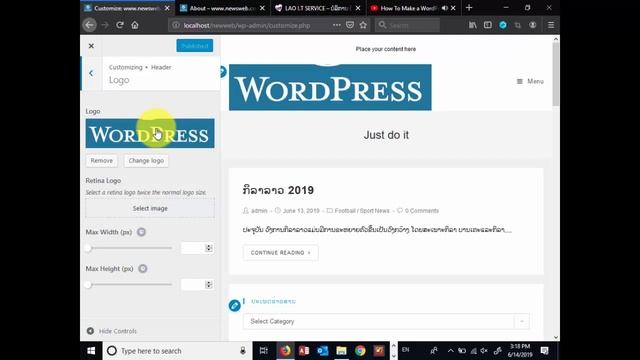Click the WordPress logo in the site preview
This screenshot has width=640, height=360.
coord(330,87)
